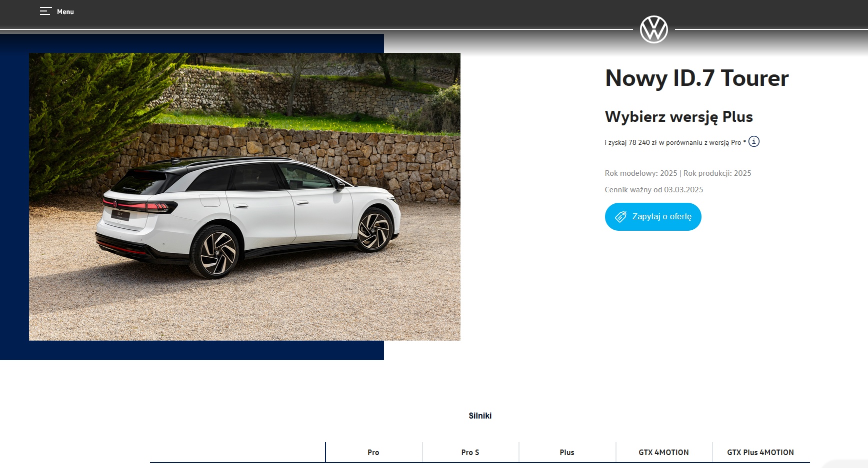The height and width of the screenshot is (468, 868).
Task: Select the Plus engine column
Action: click(x=567, y=453)
